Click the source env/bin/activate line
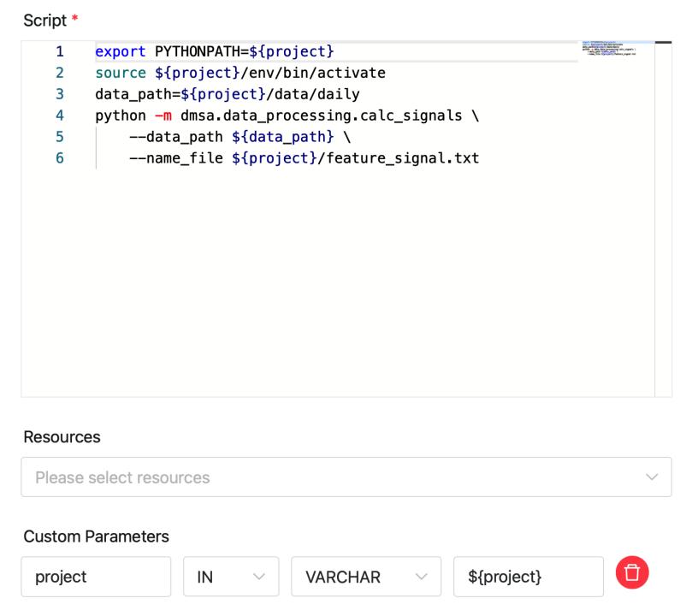The image size is (692, 616). coord(240,73)
